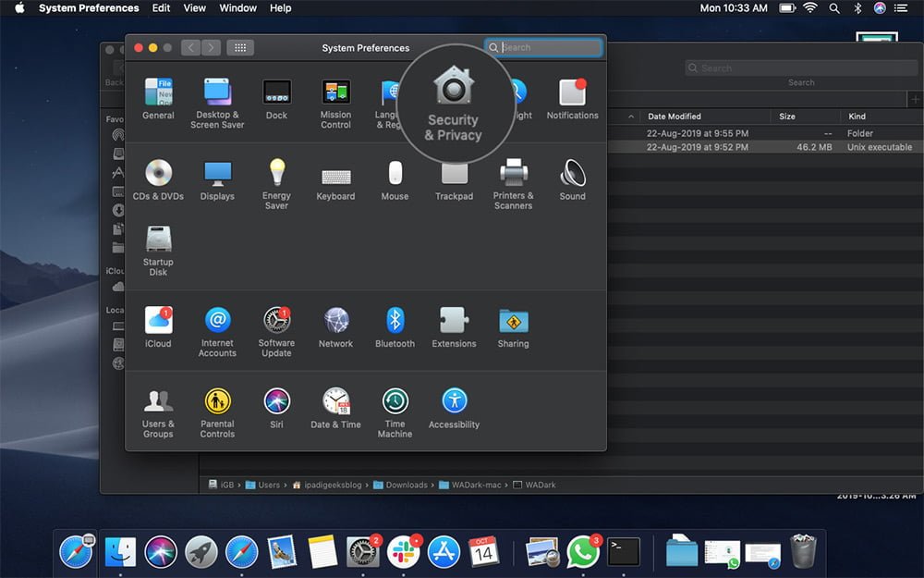Viewport: 924px width, 578px height.
Task: Click the Wi-Fi menu bar icon
Action: (x=811, y=8)
